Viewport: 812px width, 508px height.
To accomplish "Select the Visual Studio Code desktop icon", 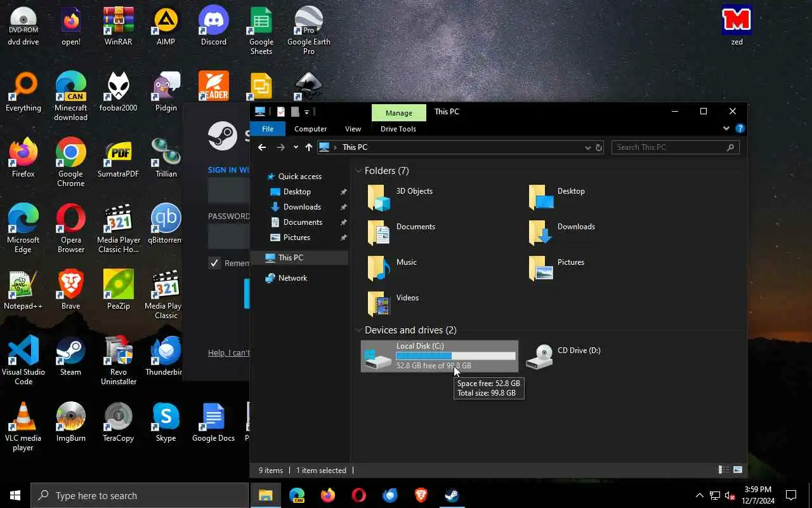I will pos(23,361).
